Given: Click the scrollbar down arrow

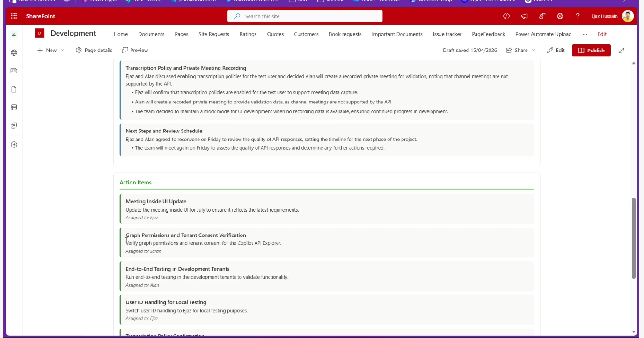Looking at the screenshot, I should tap(634, 331).
